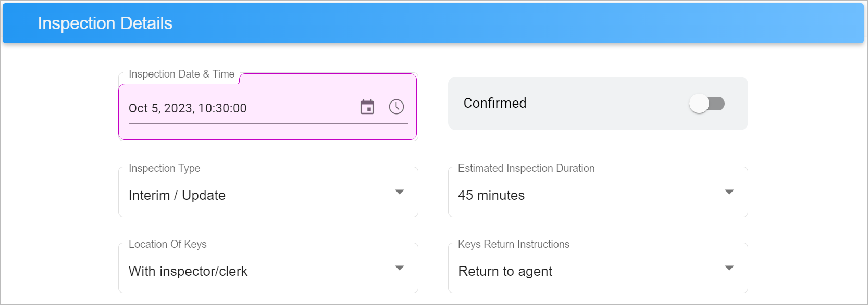This screenshot has width=868, height=305.
Task: Select the Interim / Update value text
Action: tap(177, 195)
